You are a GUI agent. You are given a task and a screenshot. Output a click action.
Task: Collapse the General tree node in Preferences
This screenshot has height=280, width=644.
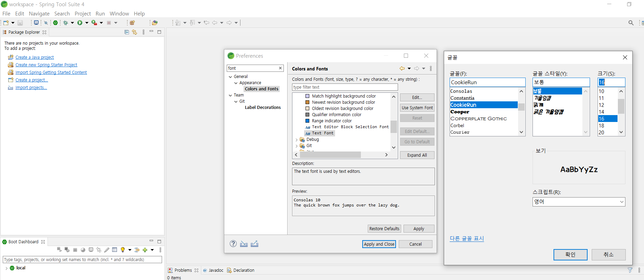[x=230, y=77]
